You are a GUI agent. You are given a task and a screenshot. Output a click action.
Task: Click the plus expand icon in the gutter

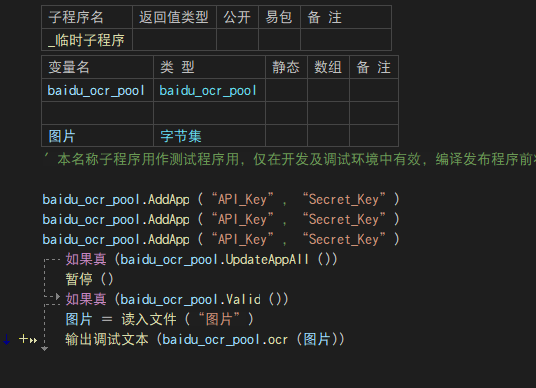23,339
